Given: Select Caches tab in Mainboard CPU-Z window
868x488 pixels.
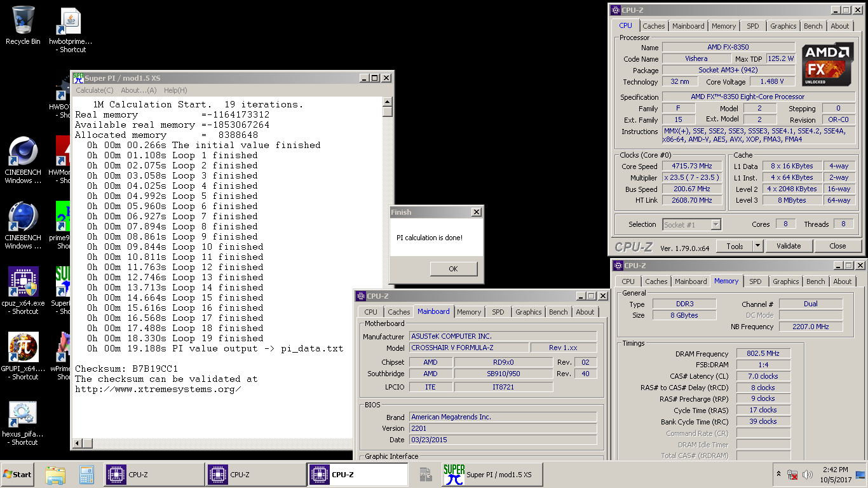Looking at the screenshot, I should [x=399, y=312].
